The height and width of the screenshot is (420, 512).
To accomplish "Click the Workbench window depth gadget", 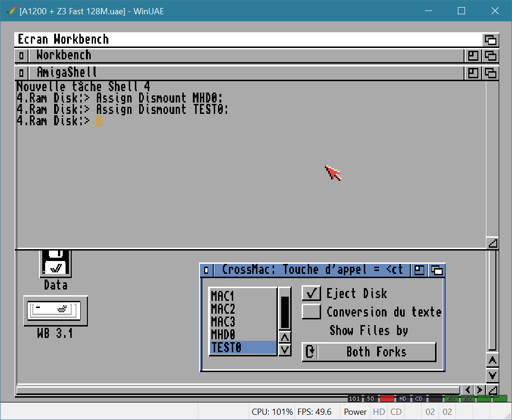I will point(491,56).
